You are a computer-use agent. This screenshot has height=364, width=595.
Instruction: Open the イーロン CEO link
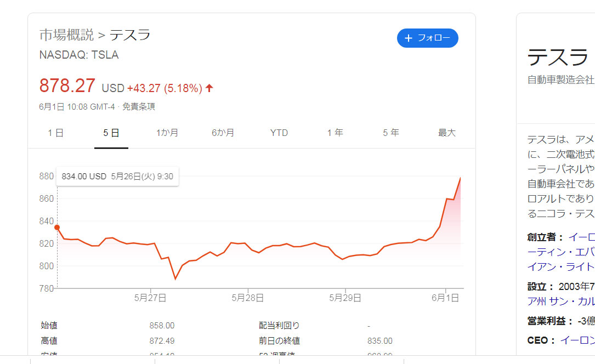(577, 340)
